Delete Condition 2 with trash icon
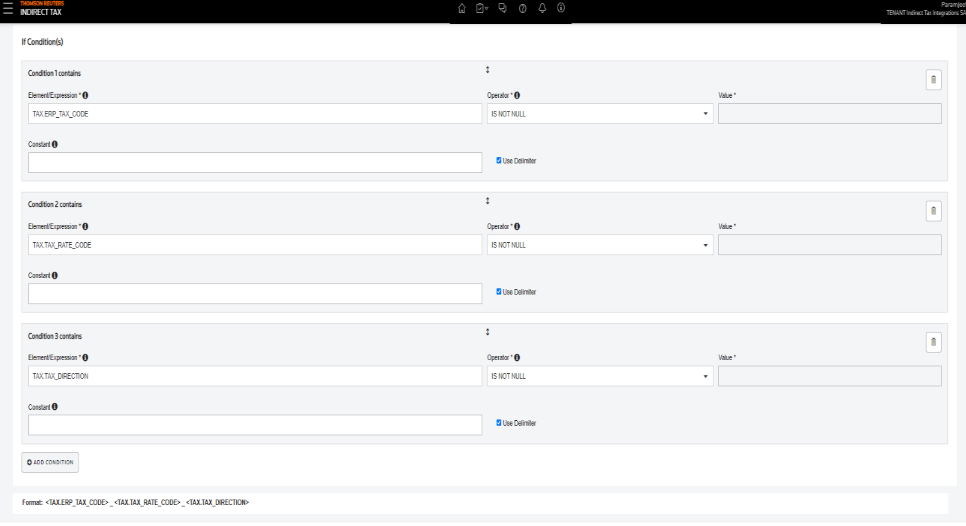 [933, 211]
